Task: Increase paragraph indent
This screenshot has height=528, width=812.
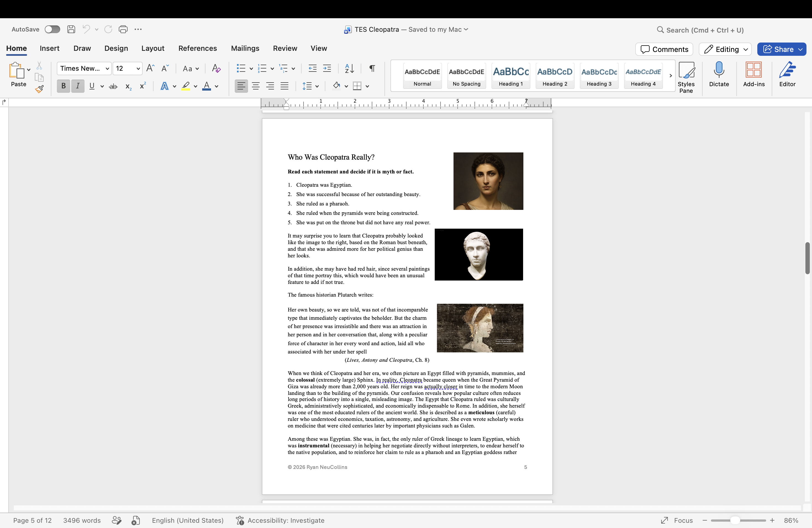Action: (327, 68)
